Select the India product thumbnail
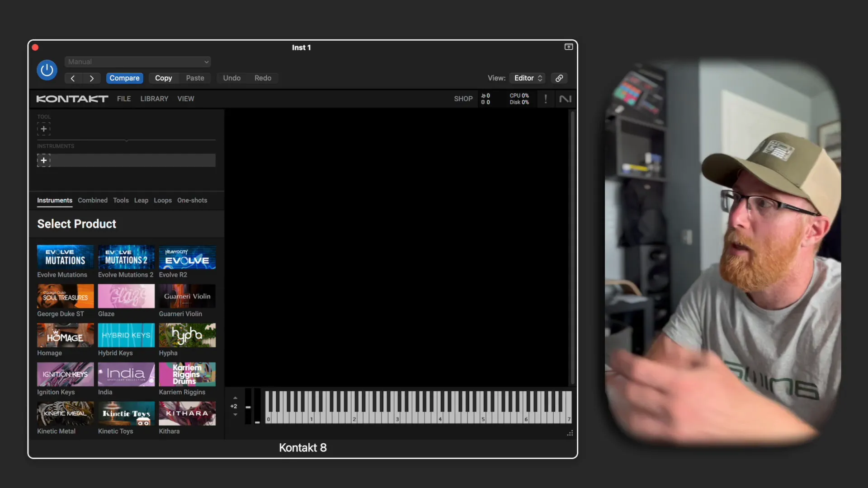Viewport: 868px width, 488px height. (126, 375)
